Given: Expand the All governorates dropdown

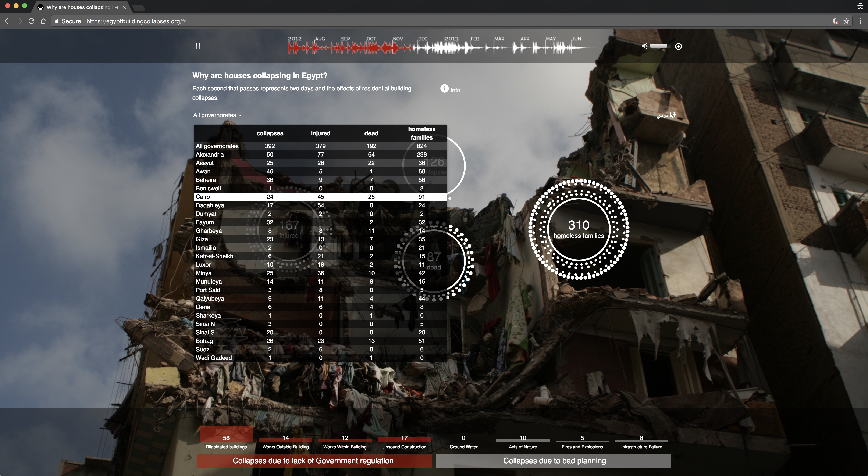Looking at the screenshot, I should pos(217,115).
